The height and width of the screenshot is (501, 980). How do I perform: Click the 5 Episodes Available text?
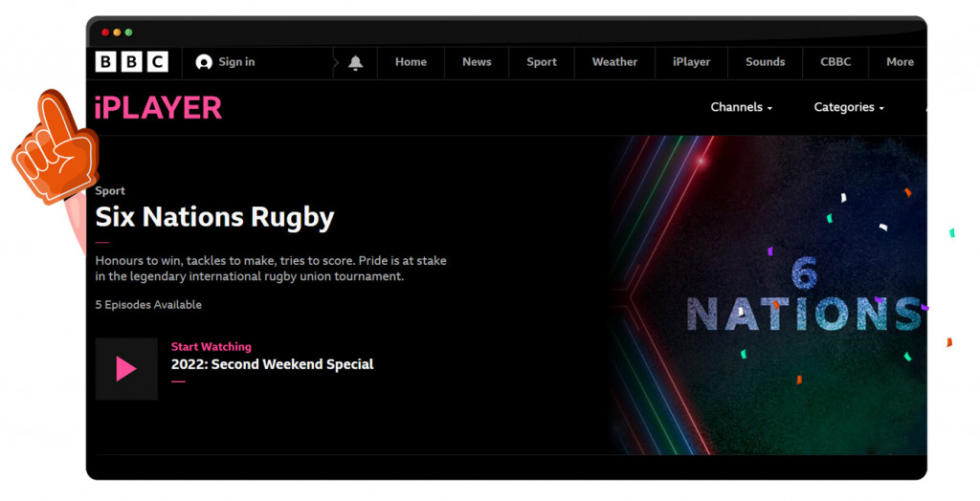tap(148, 305)
